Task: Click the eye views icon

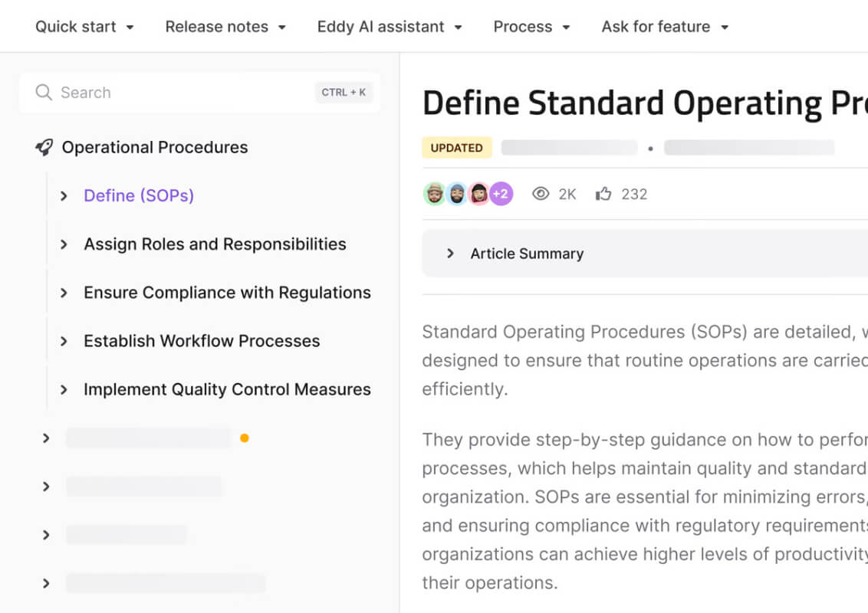Action: tap(541, 194)
